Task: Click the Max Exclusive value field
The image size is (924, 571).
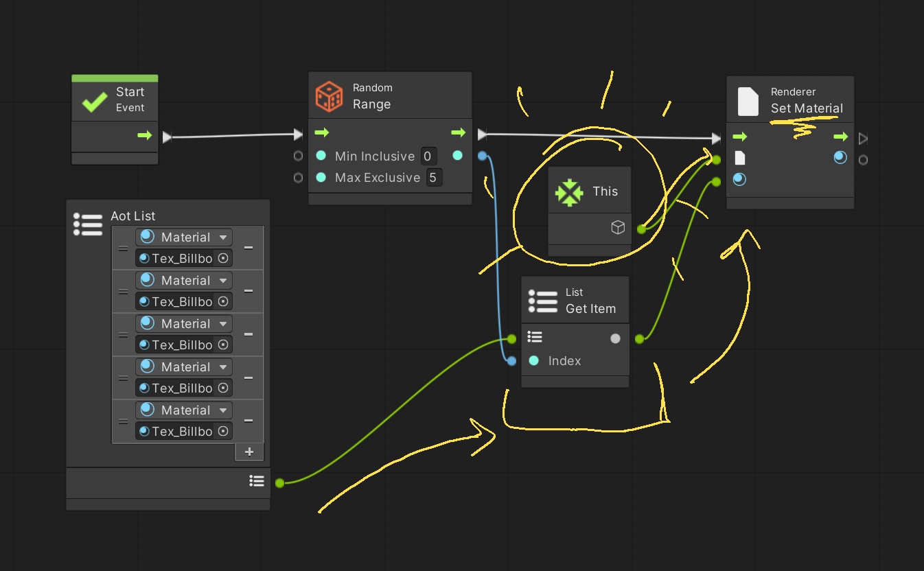Action: click(x=433, y=178)
